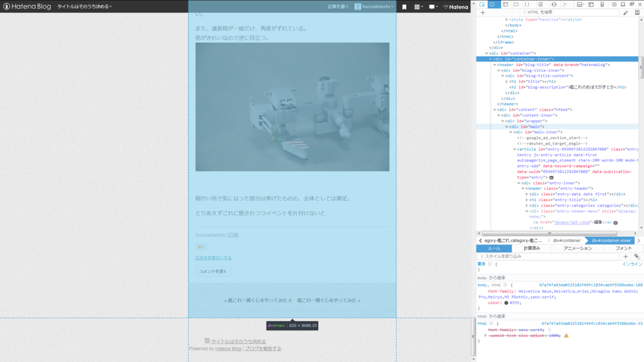Collapse div#content hfeed node

[494, 110]
